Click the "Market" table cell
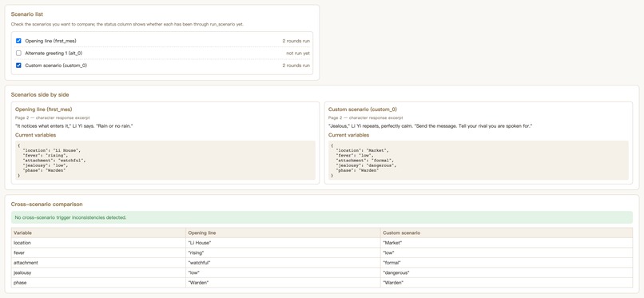 507,243
